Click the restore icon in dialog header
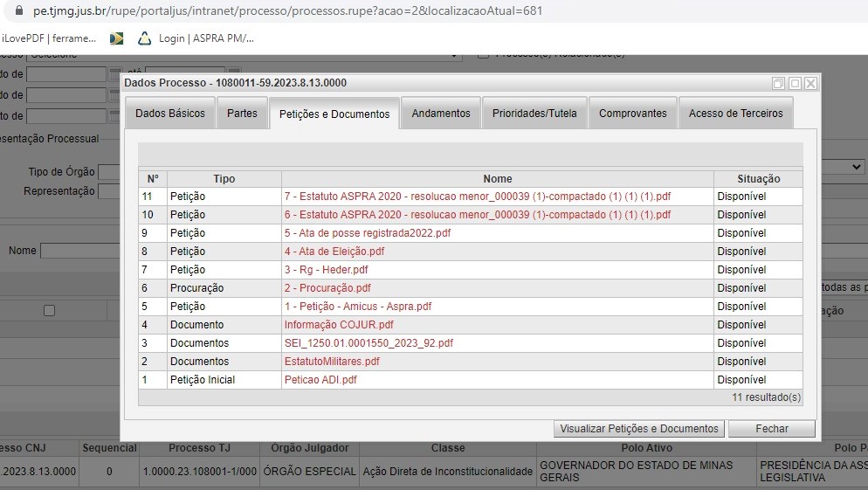The image size is (868, 490). pos(778,83)
